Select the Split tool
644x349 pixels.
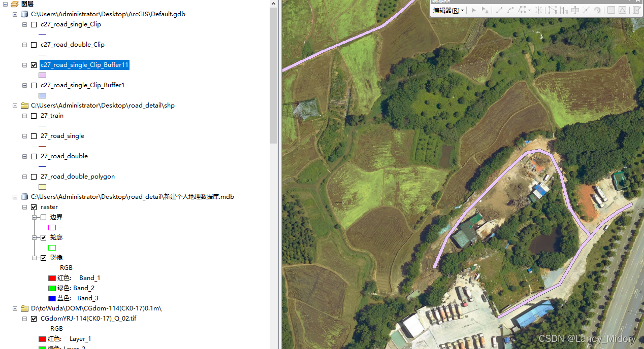click(586, 10)
